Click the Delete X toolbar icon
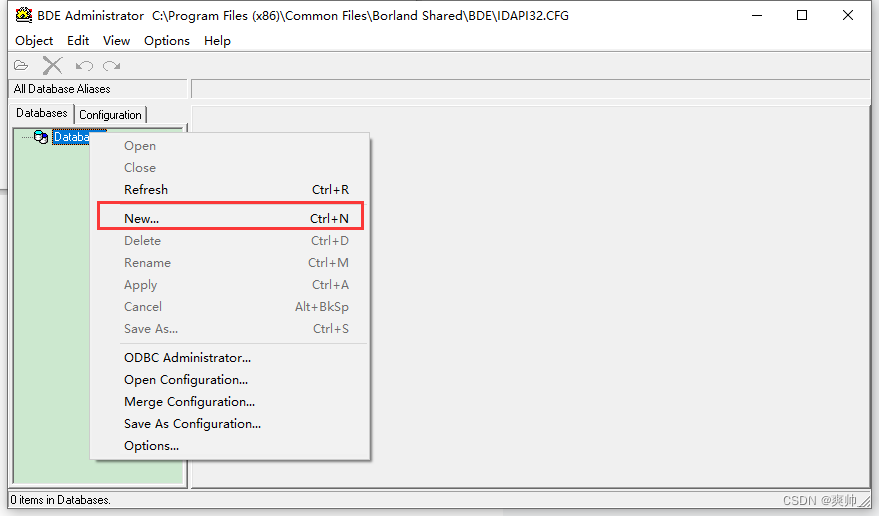The width and height of the screenshot is (879, 516). pos(53,66)
